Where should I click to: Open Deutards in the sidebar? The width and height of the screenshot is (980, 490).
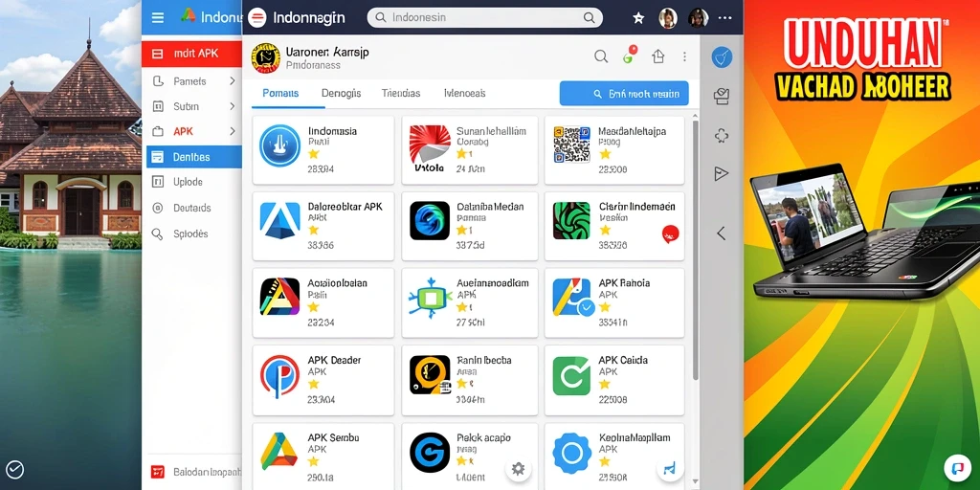pos(191,208)
